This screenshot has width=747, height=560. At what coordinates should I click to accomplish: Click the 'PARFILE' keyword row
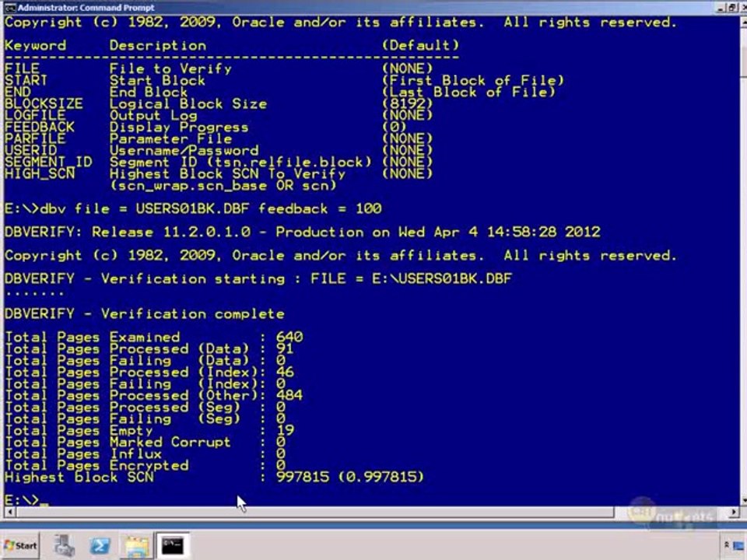219,138
